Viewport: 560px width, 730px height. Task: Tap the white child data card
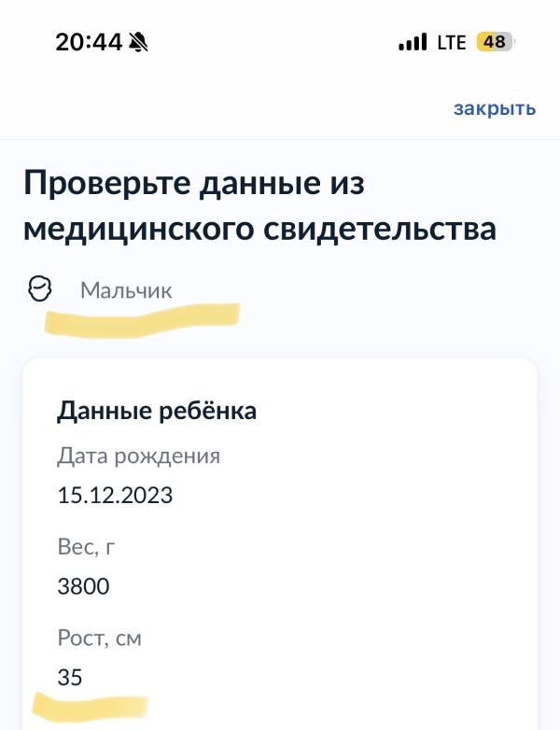(280, 544)
